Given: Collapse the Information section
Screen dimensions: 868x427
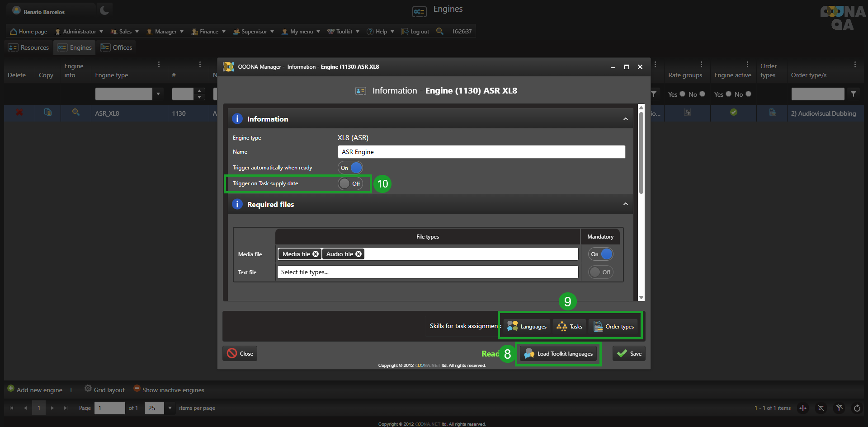Looking at the screenshot, I should pos(625,119).
